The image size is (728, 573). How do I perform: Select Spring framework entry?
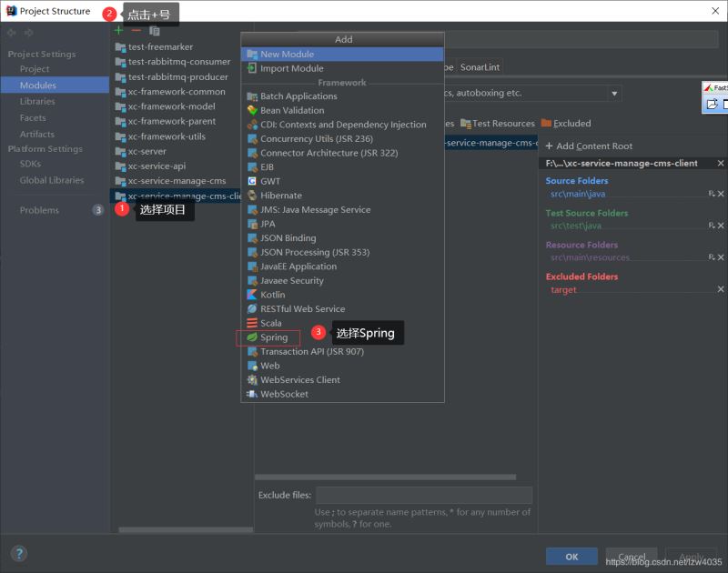pyautogui.click(x=342, y=337)
